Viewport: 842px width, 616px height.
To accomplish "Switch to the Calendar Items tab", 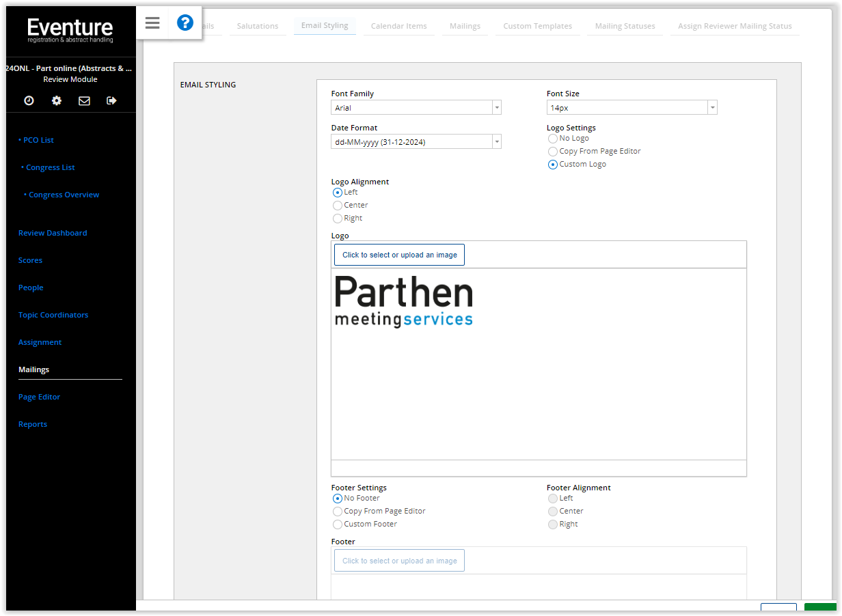I will (x=398, y=26).
